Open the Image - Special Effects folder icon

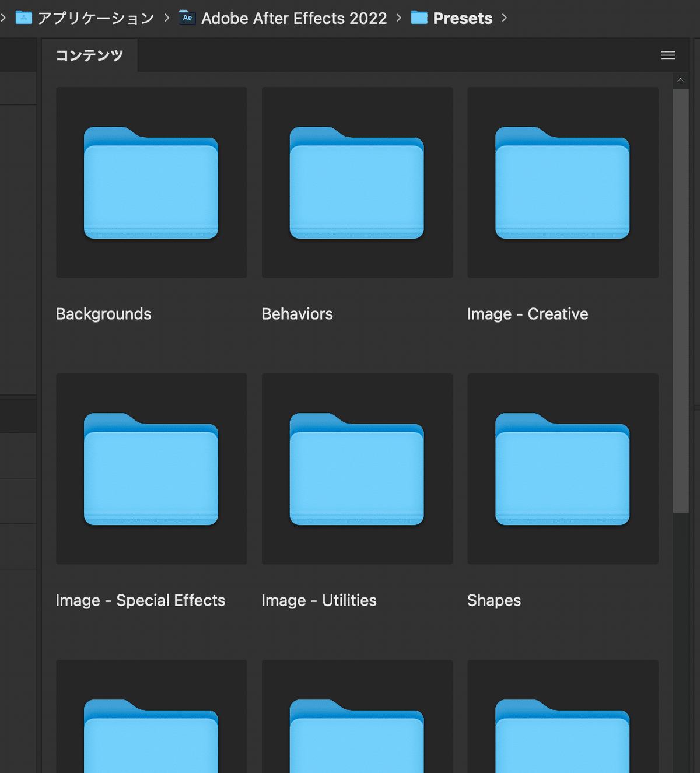(151, 469)
